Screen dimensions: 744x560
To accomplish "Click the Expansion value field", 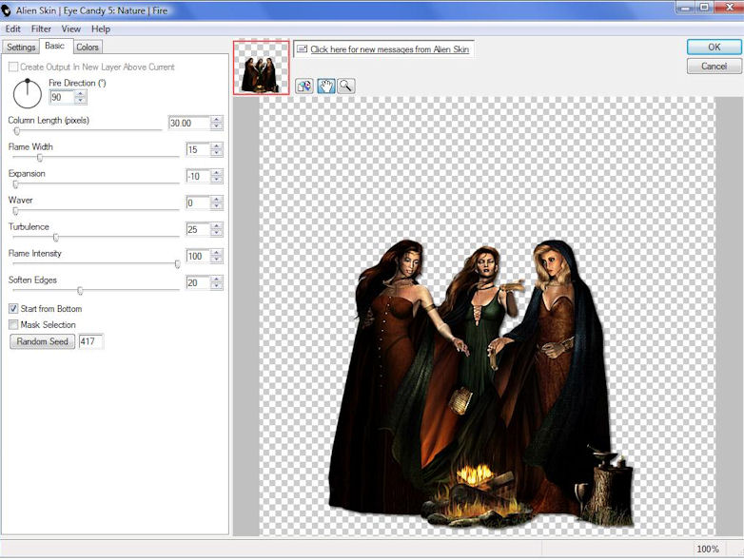I will point(197,177).
